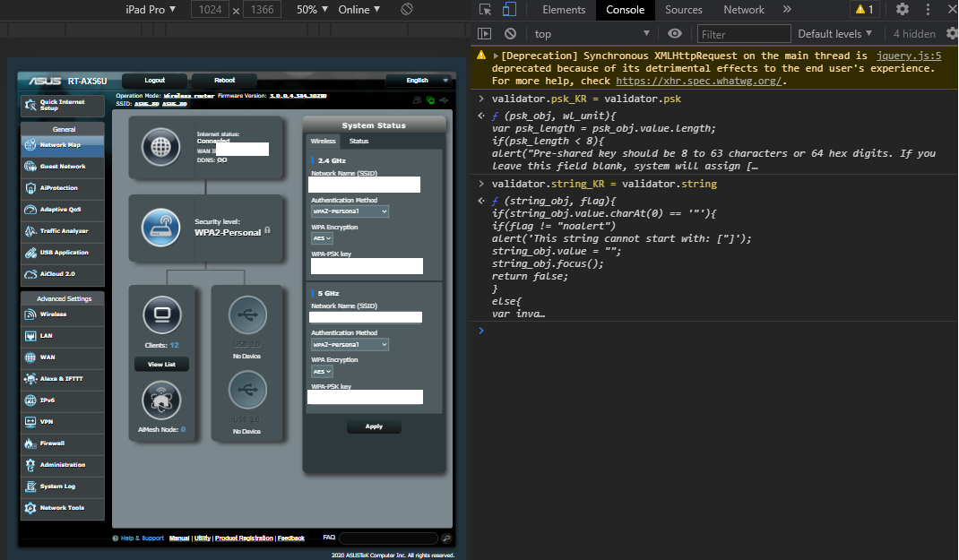Open USB Application page
This screenshot has width=959, height=560.
point(63,253)
